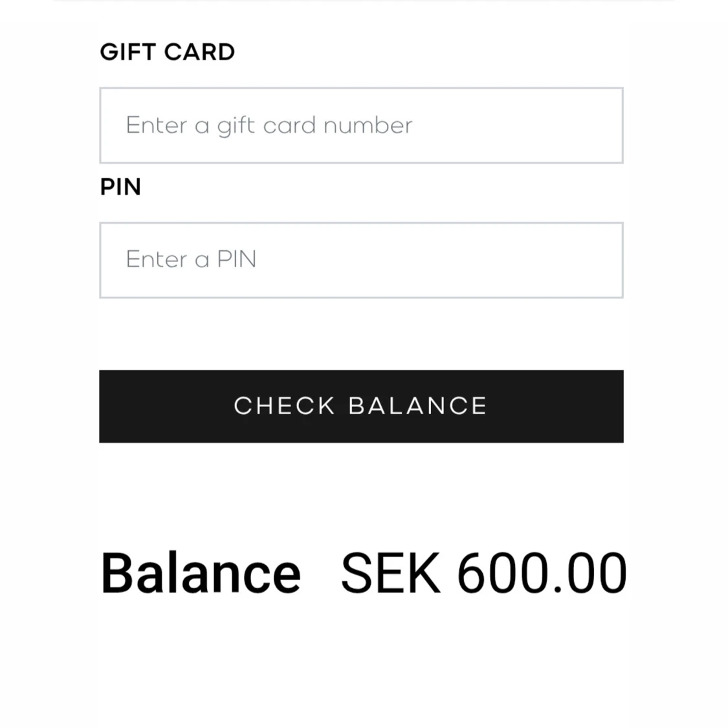Click the SEK currency code in the result
This screenshot has width=728, height=728.
point(390,572)
